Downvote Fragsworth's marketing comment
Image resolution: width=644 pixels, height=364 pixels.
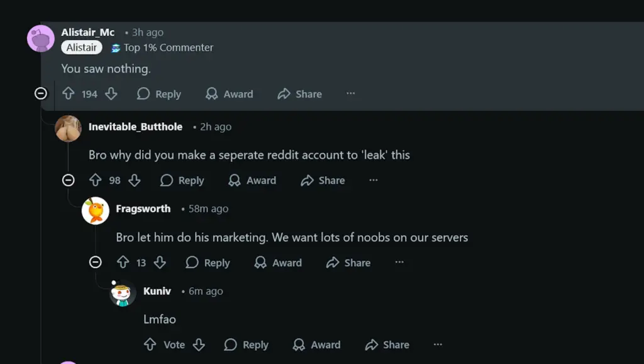pyautogui.click(x=160, y=263)
